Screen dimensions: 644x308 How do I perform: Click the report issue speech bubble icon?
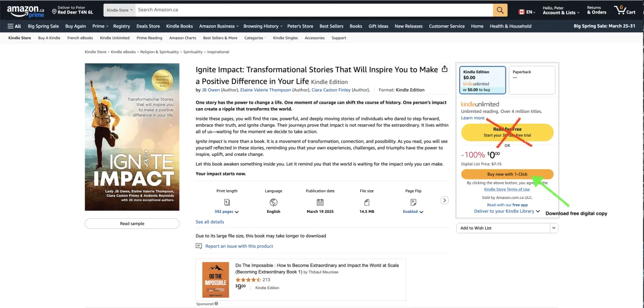pyautogui.click(x=199, y=246)
